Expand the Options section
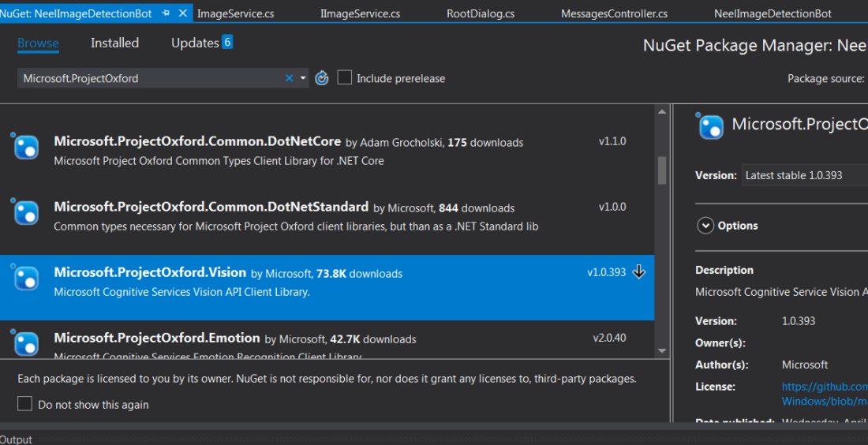Image resolution: width=868 pixels, height=445 pixels. [705, 226]
